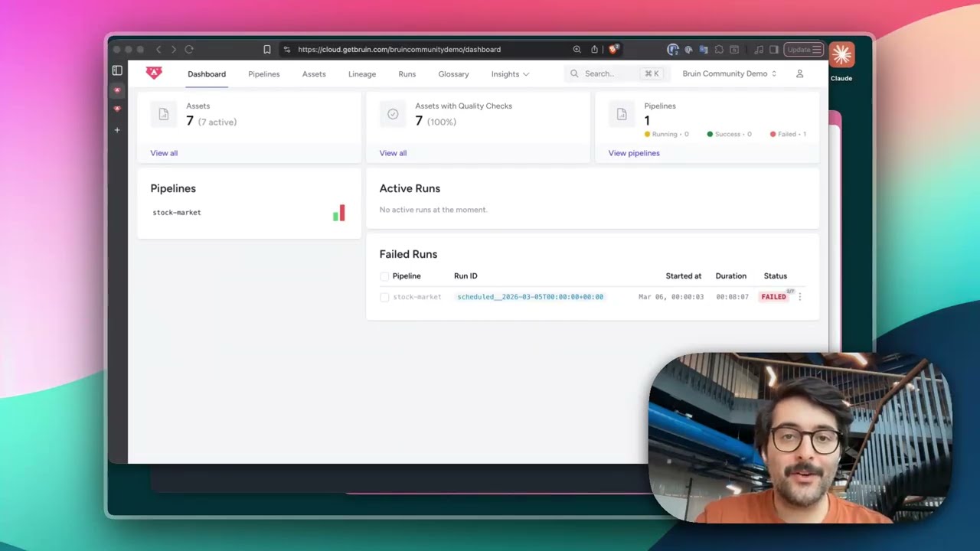Go forward with the browser forward arrow
Image resolution: width=980 pixels, height=551 pixels.
click(174, 49)
